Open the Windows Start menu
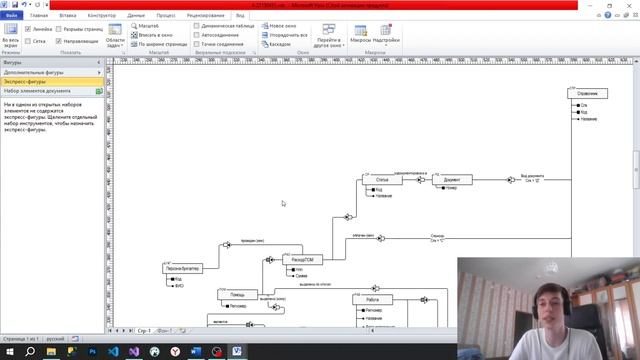Image resolution: width=640 pixels, height=360 pixels. pos(9,351)
